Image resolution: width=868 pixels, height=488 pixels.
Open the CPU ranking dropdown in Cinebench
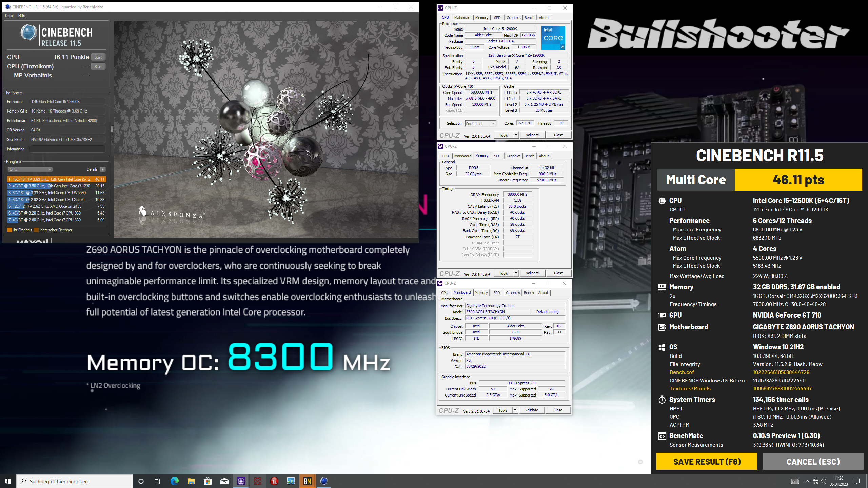(x=30, y=169)
